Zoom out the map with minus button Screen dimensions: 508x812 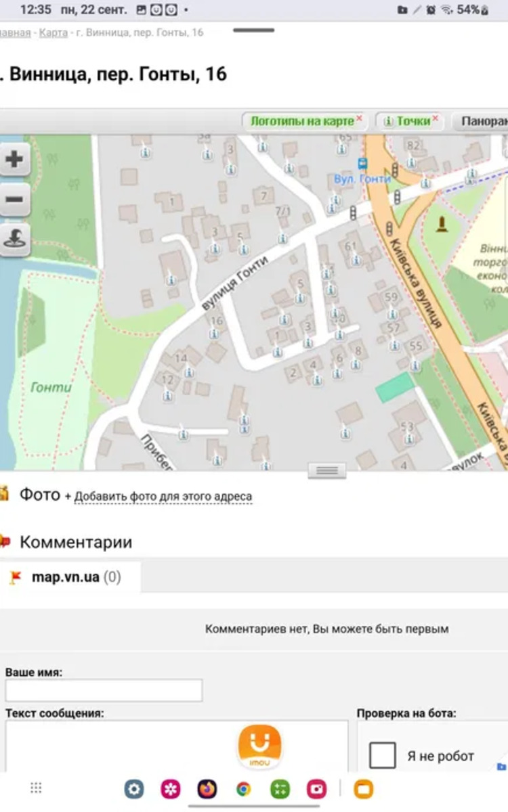[14, 200]
